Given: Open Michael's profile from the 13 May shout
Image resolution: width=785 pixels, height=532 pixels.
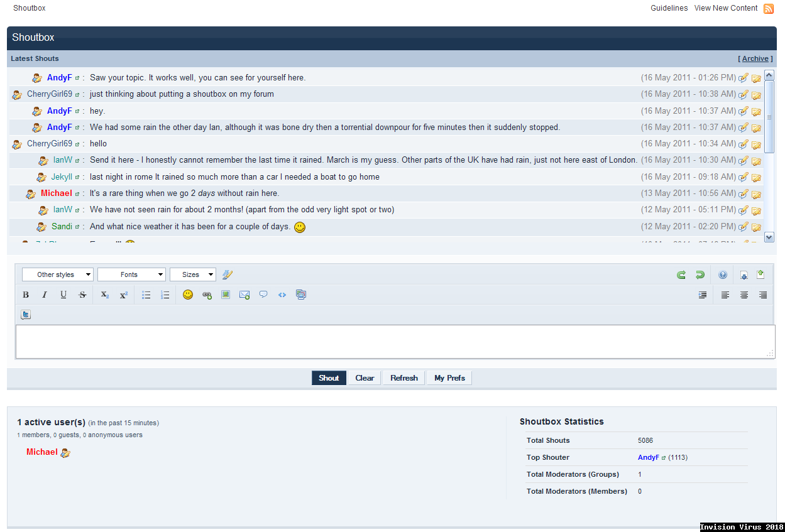Looking at the screenshot, I should pos(57,193).
